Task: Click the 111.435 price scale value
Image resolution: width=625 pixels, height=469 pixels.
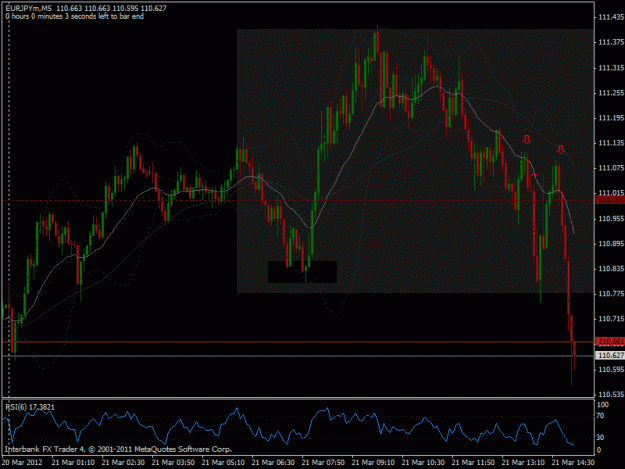Action: tap(611, 17)
